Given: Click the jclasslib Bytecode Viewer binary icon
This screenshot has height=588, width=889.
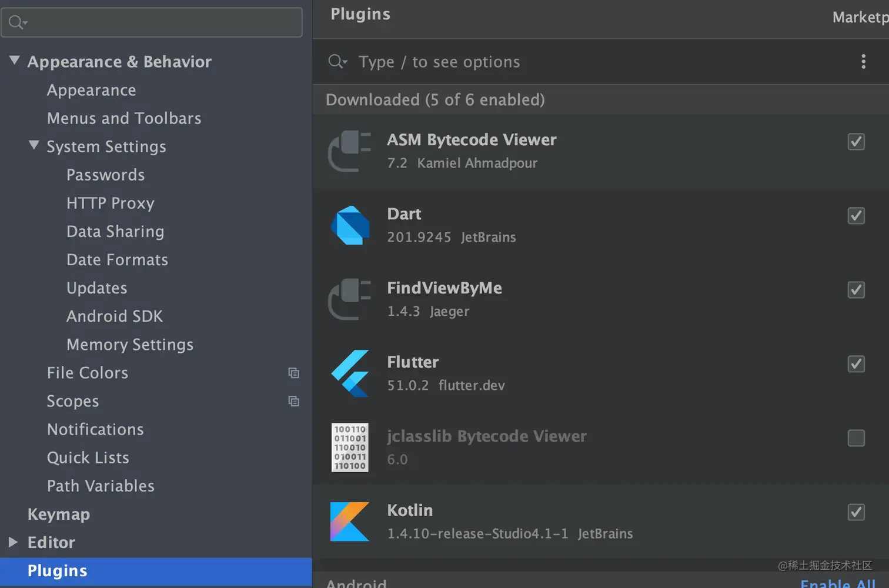Looking at the screenshot, I should (350, 447).
